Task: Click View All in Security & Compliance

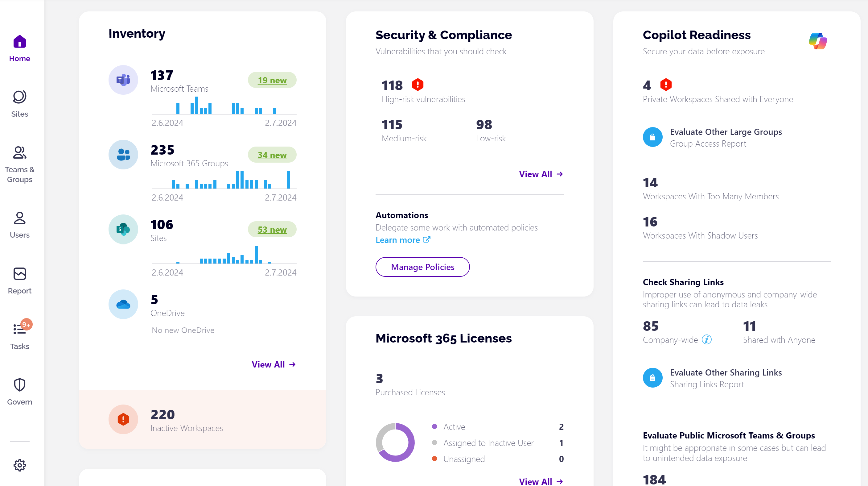Action: pyautogui.click(x=541, y=174)
